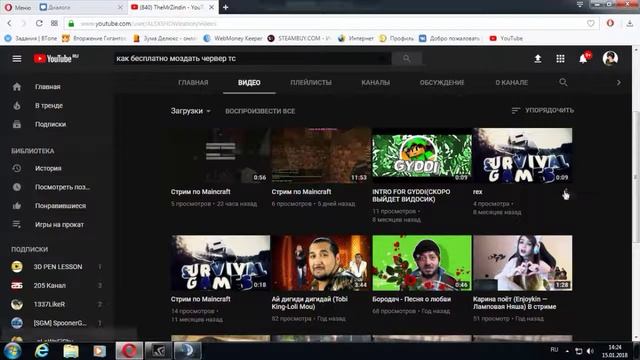
Task: Bookmark page with heart icon
Action: coord(591,23)
